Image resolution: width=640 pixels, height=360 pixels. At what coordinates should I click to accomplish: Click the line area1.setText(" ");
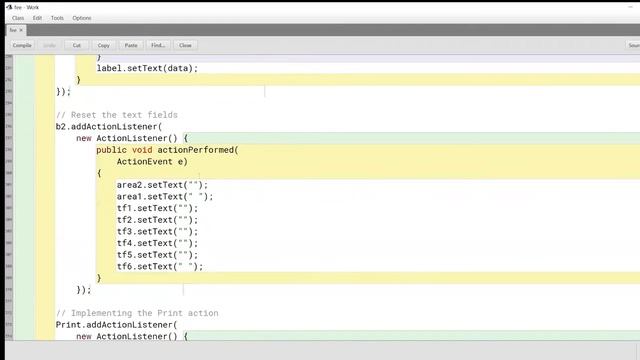(164, 196)
